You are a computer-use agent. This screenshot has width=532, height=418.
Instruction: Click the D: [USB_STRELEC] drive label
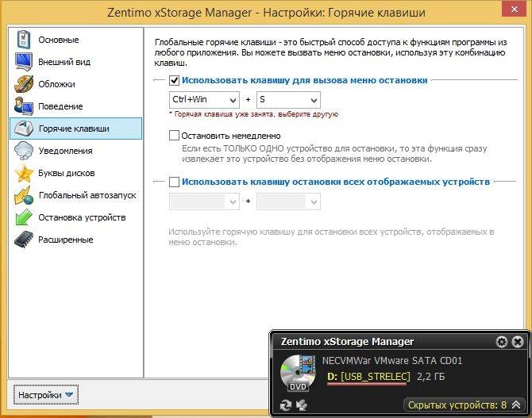coord(368,377)
